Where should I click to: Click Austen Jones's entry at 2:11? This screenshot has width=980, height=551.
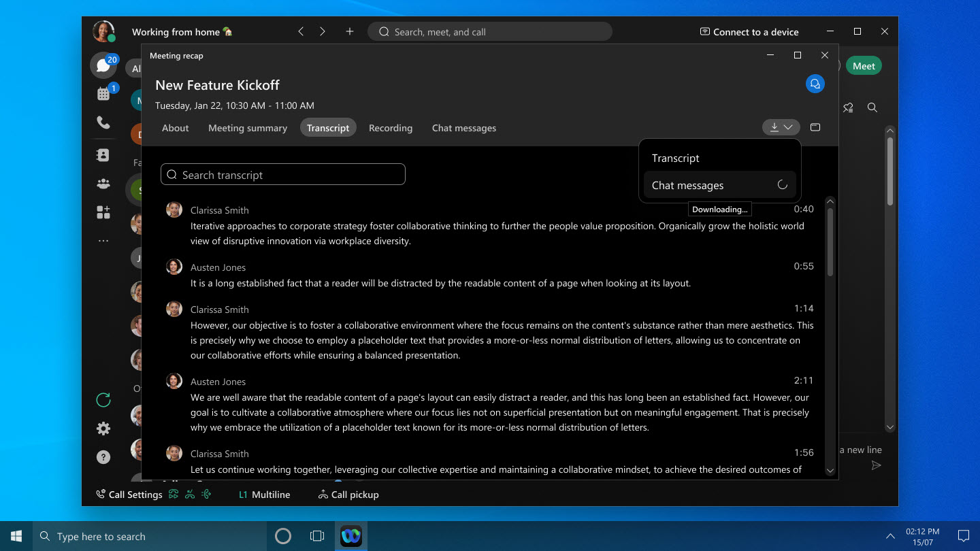tap(490, 404)
